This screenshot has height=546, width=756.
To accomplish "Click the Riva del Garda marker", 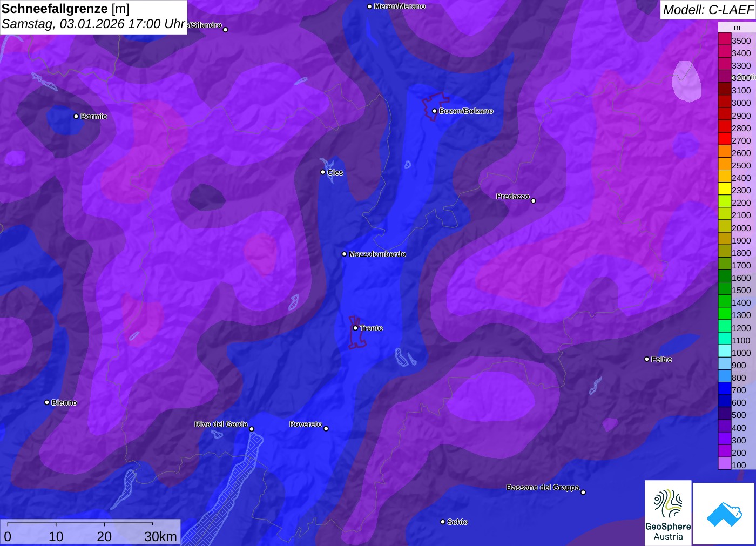I will (x=252, y=429).
